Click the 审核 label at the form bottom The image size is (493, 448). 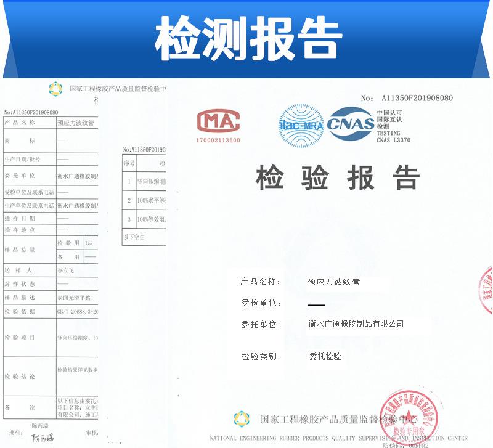[92, 433]
